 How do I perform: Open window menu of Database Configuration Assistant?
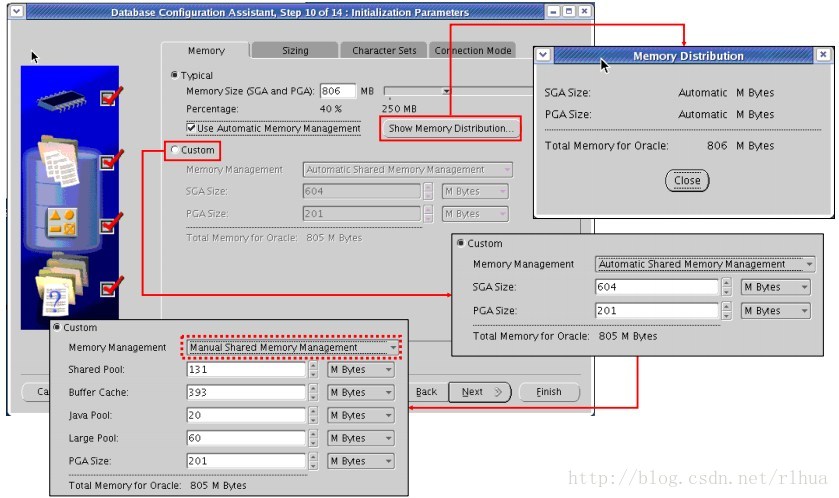coord(17,11)
